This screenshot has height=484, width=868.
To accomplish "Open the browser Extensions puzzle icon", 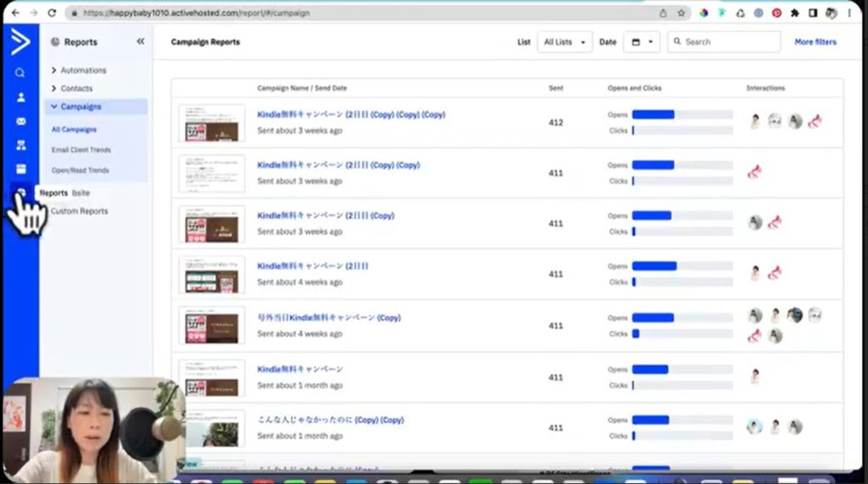I will tap(794, 14).
